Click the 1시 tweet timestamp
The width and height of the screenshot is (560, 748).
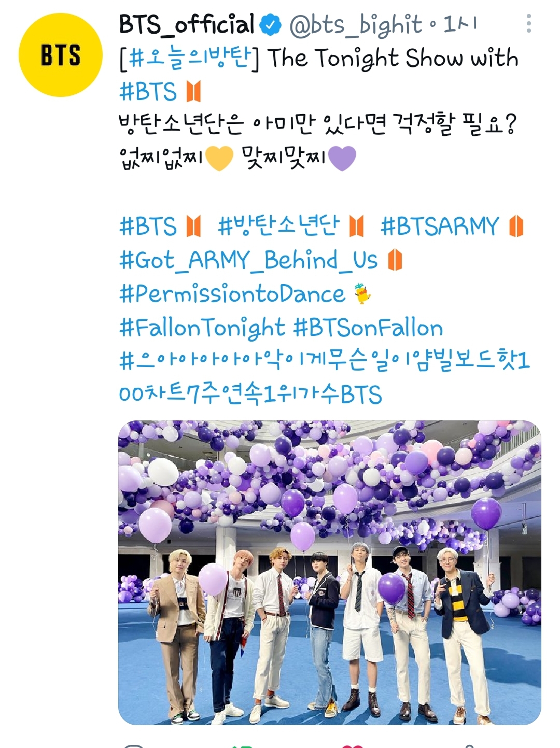coord(459,24)
